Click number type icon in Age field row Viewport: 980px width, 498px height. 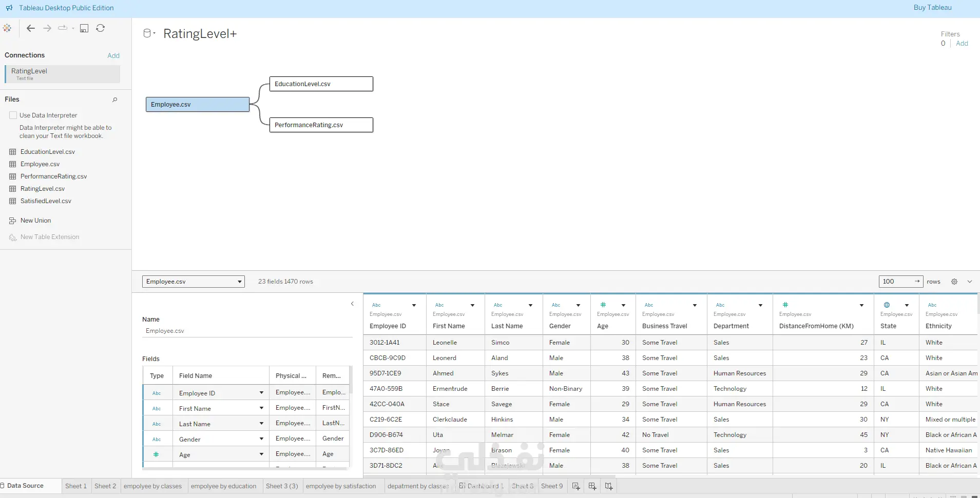point(156,454)
